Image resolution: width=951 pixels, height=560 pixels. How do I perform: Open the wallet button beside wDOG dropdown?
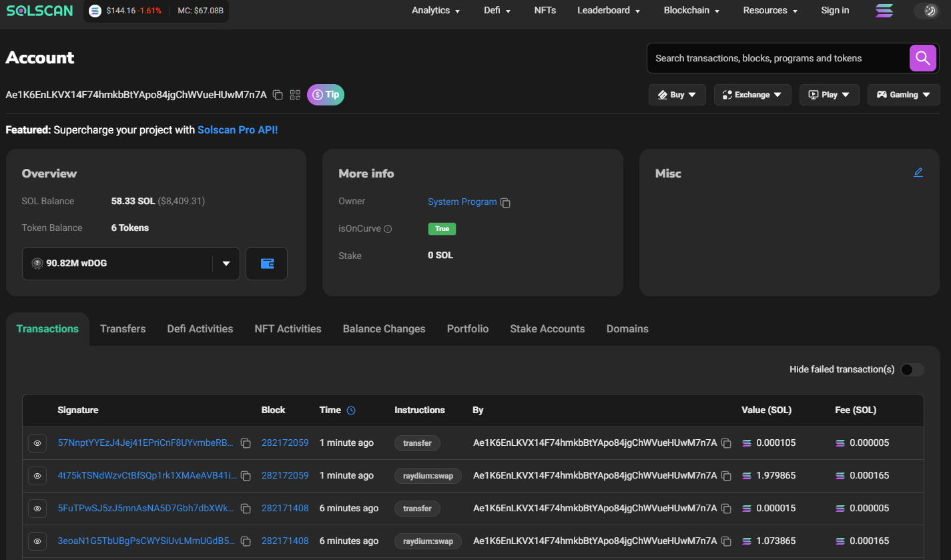tap(266, 263)
